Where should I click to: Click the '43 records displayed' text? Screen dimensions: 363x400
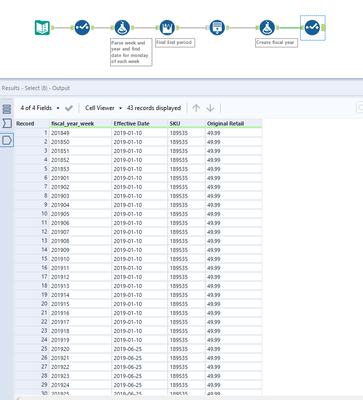tap(154, 108)
